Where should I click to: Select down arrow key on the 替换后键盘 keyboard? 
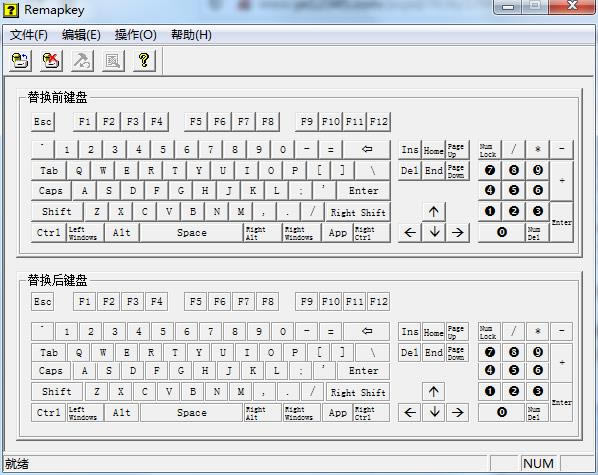pos(434,412)
